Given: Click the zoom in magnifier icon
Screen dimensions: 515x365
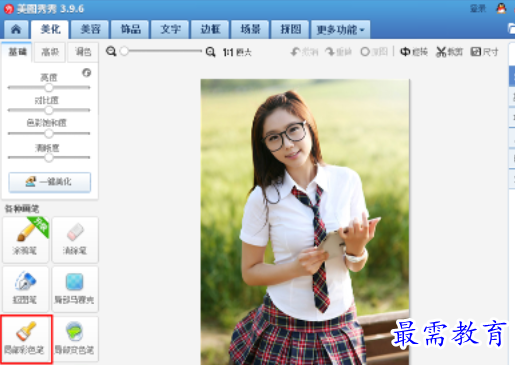Looking at the screenshot, I should (x=210, y=52).
